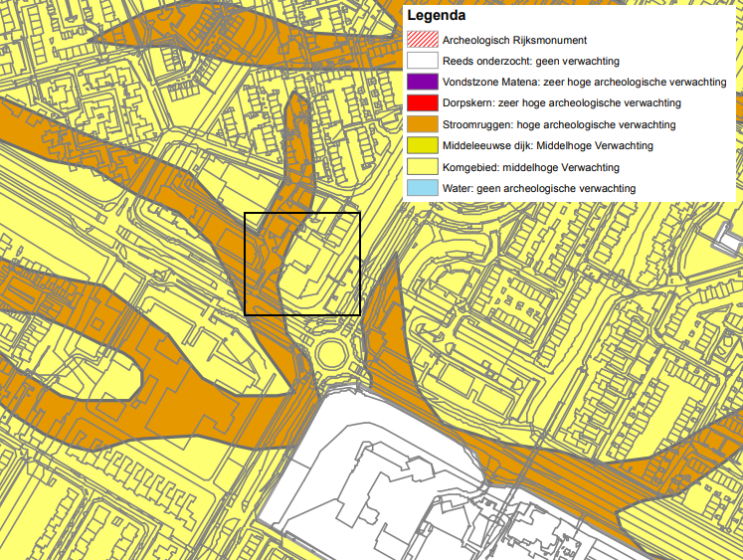Click the light blue Water swatch
The width and height of the screenshot is (743, 560).
pyautogui.click(x=422, y=188)
